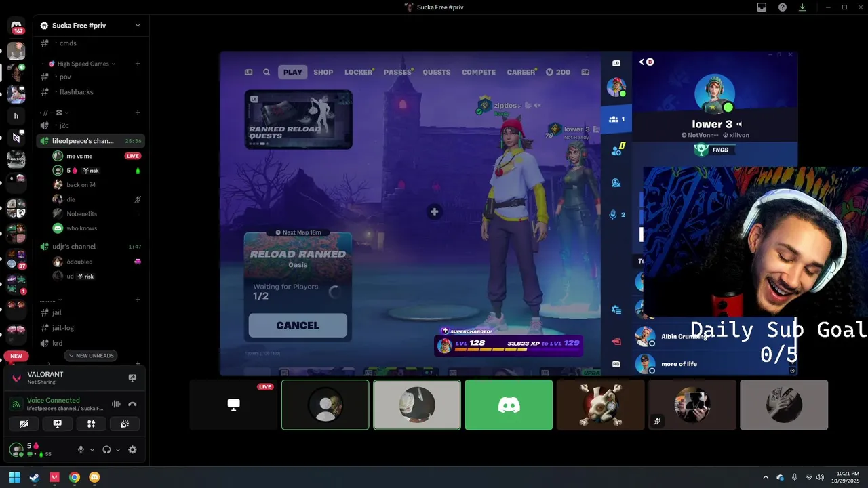Open the jail-log text channel
Viewport: 868px width, 488px height.
point(91,328)
